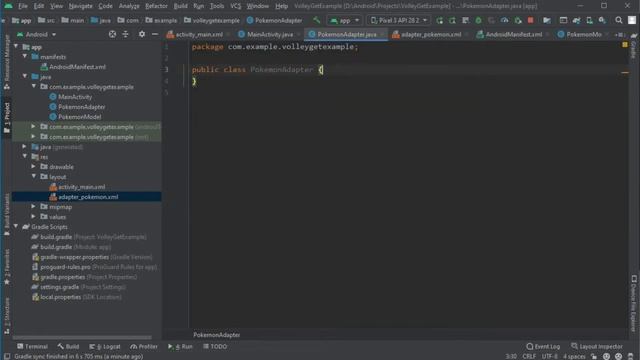Expand the values folder node
Image resolution: width=640 pixels, height=360 pixels.
click(34, 216)
